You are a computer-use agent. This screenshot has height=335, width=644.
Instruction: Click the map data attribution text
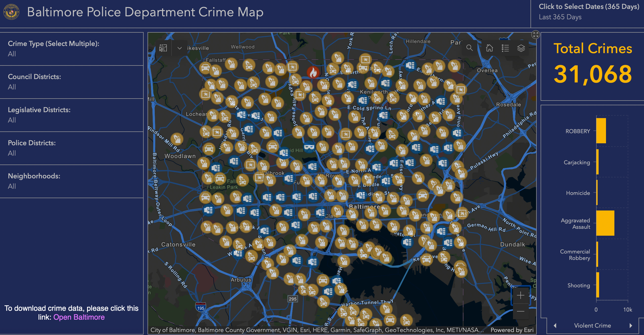[317, 330]
